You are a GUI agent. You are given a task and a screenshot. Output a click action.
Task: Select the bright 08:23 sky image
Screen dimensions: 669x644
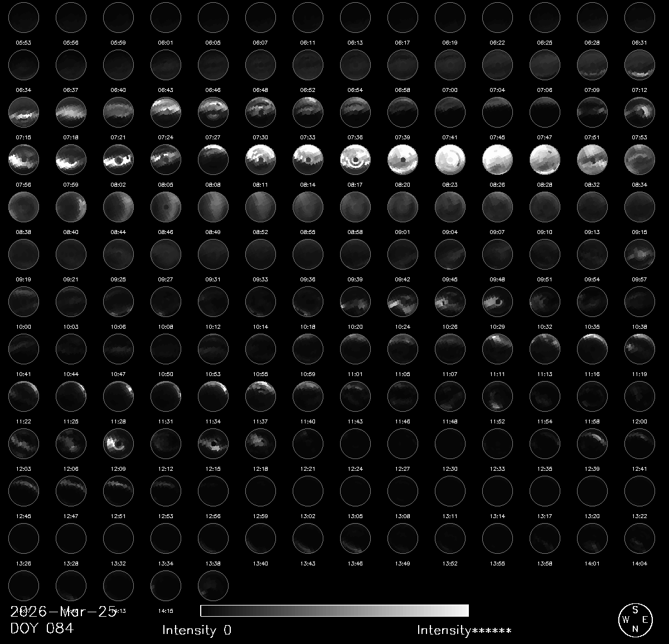[x=450, y=159]
